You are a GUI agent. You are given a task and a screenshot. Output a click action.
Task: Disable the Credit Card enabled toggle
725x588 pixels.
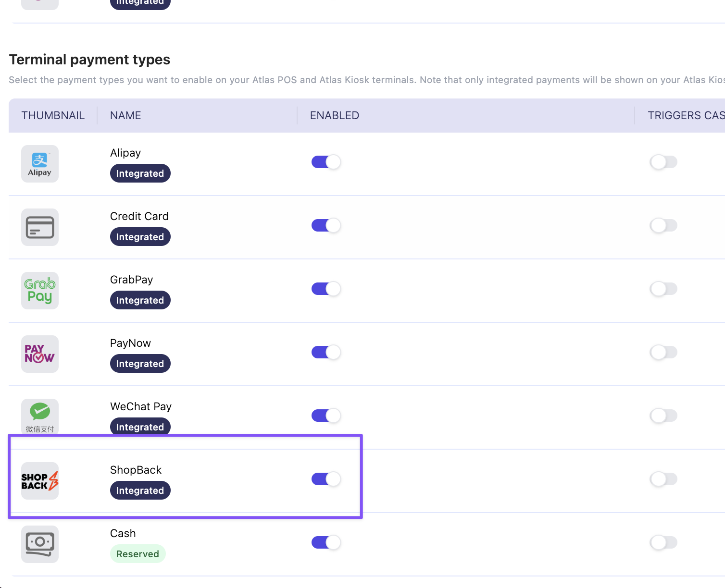[x=326, y=225]
